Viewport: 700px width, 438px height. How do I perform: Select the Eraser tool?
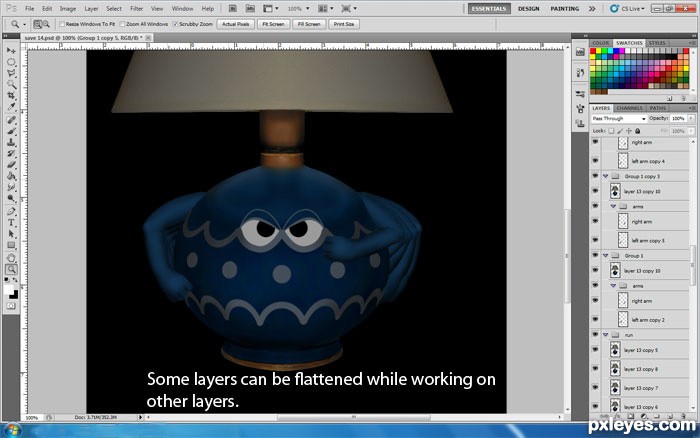coord(11,165)
